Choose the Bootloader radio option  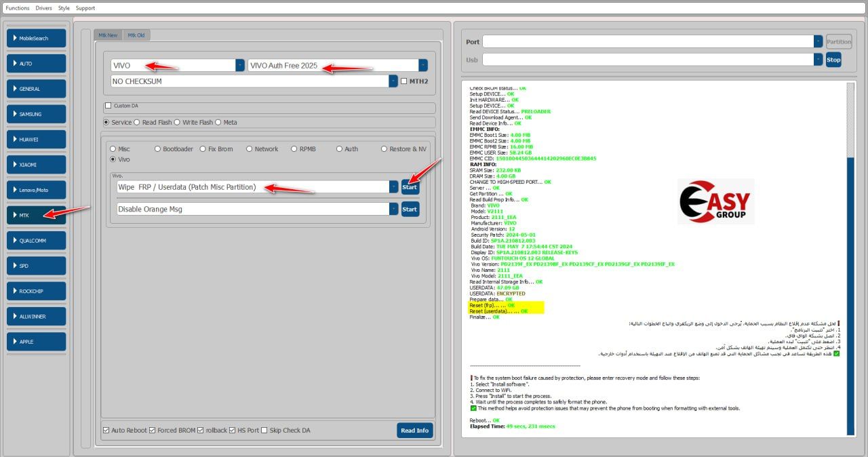click(158, 149)
